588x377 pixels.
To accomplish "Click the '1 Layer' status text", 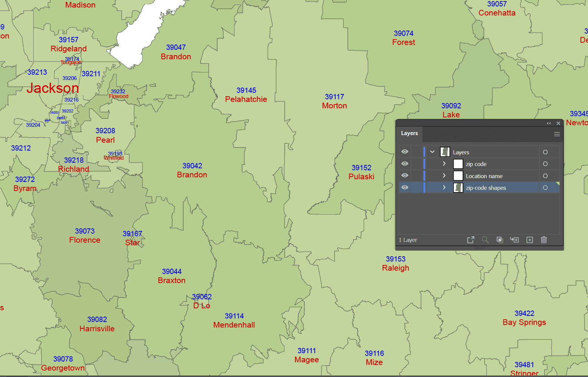I will point(408,240).
